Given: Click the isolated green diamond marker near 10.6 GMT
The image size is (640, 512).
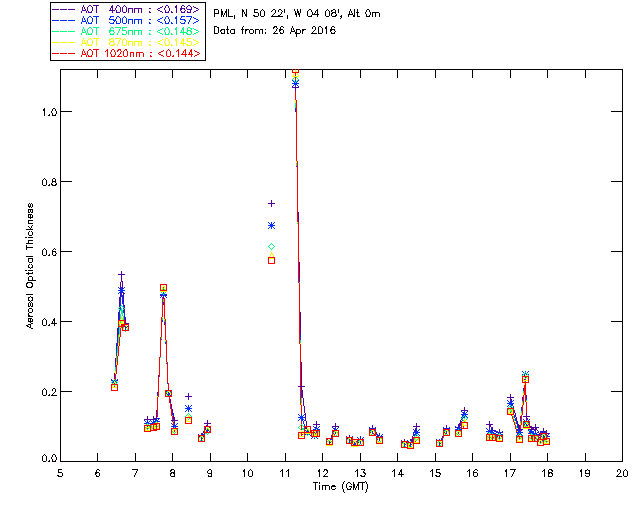Looking at the screenshot, I should point(271,246).
